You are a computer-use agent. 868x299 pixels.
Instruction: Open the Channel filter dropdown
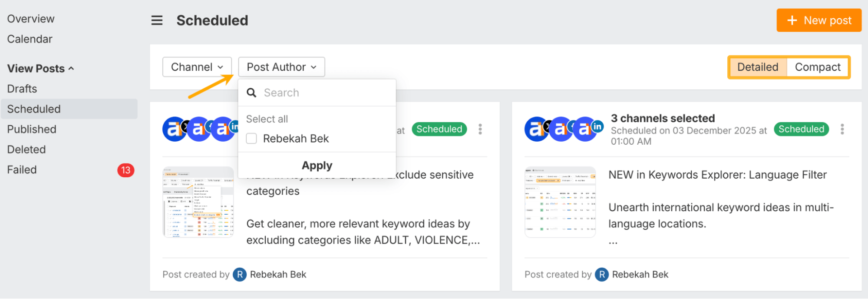coord(197,67)
